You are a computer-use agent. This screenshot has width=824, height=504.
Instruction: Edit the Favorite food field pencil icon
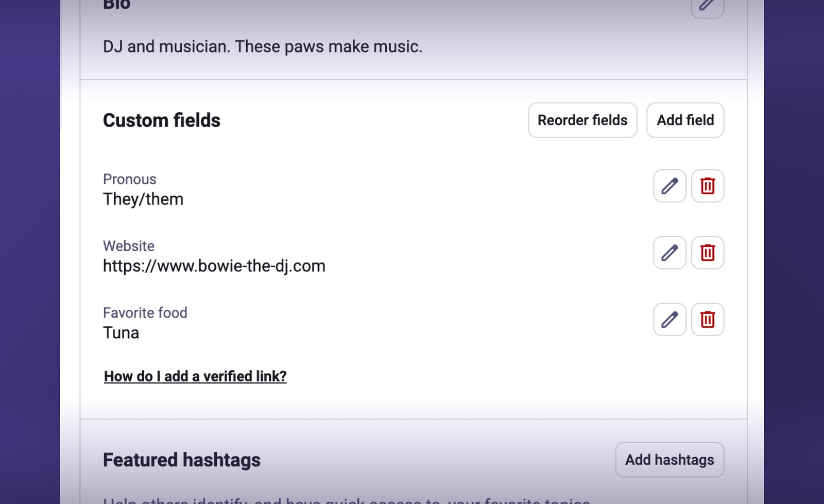[668, 320]
